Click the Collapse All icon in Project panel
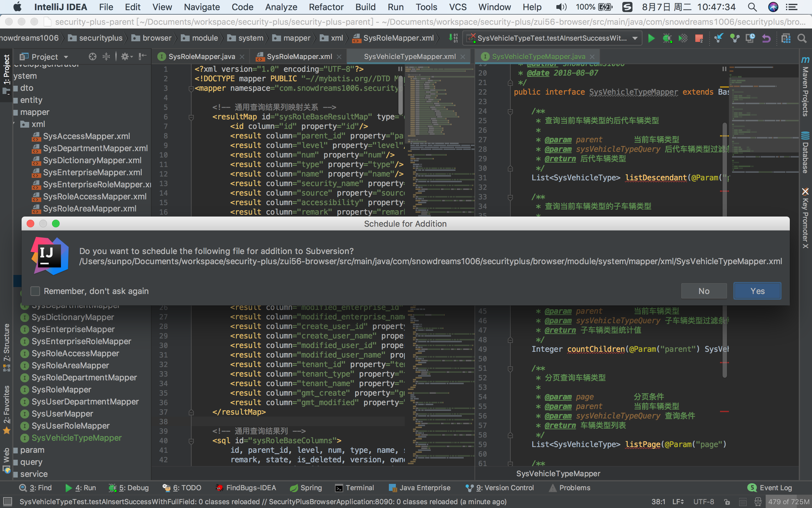Image resolution: width=812 pixels, height=508 pixels. click(106, 57)
